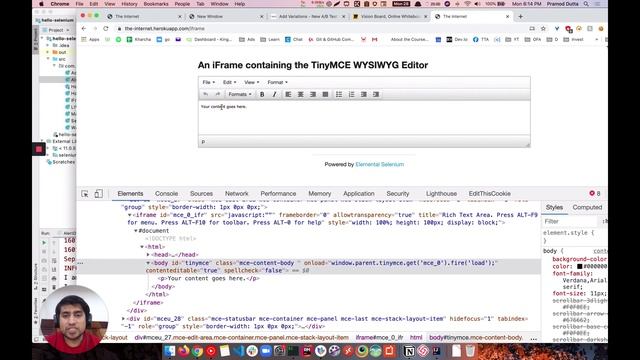Click the decrease indent icon
The image size is (640, 360).
tap(364, 94)
